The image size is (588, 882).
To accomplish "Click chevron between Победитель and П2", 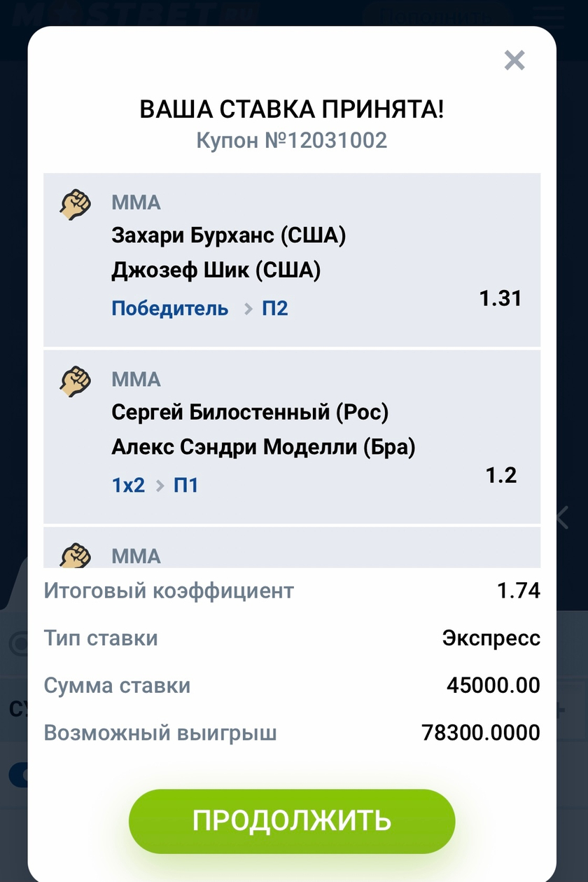I will (247, 309).
